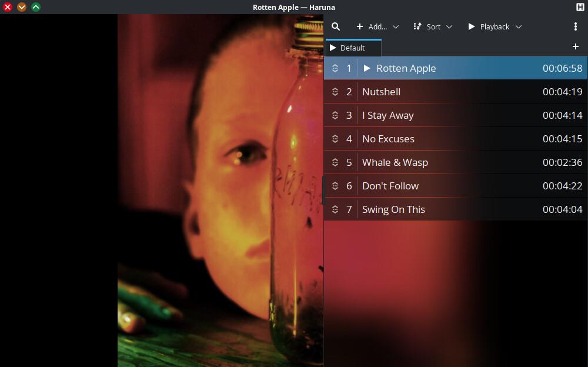Click the drag handle for No Excuses
Viewport: 588px width, 367px height.
point(335,139)
